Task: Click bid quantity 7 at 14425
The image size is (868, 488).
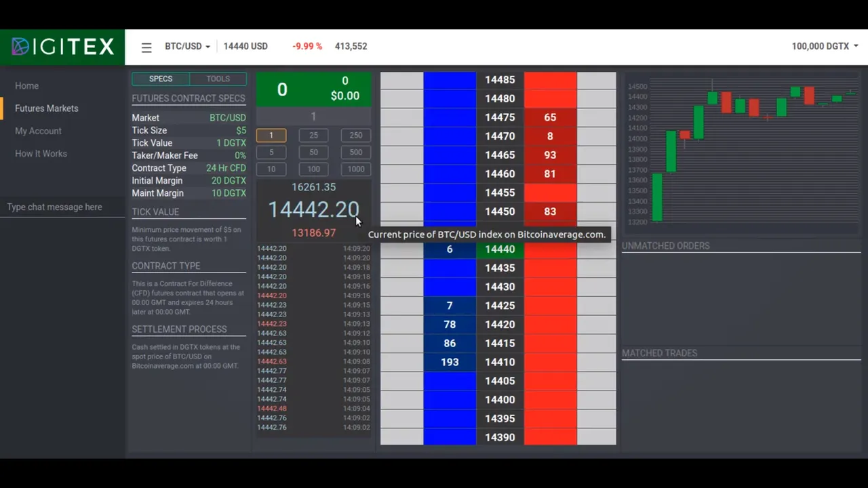Action: pos(450,306)
